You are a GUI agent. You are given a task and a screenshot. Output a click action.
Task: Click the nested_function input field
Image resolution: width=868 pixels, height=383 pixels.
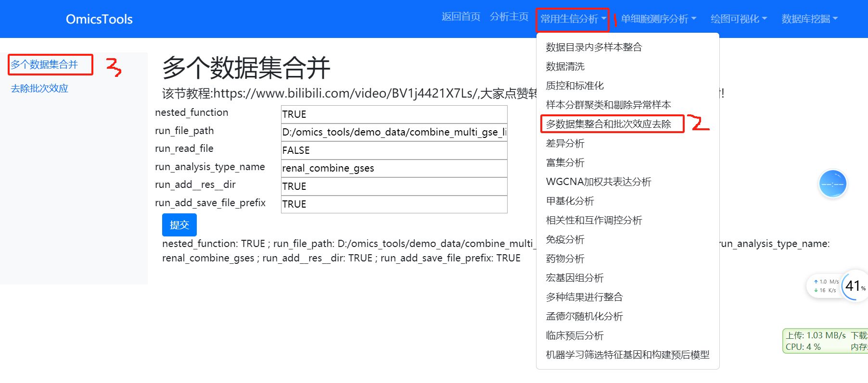tap(394, 114)
